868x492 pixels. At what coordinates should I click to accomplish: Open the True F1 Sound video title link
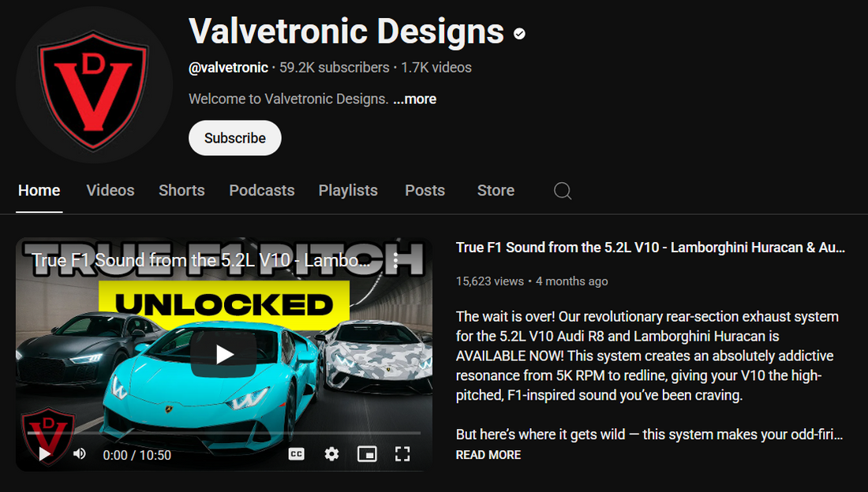650,248
